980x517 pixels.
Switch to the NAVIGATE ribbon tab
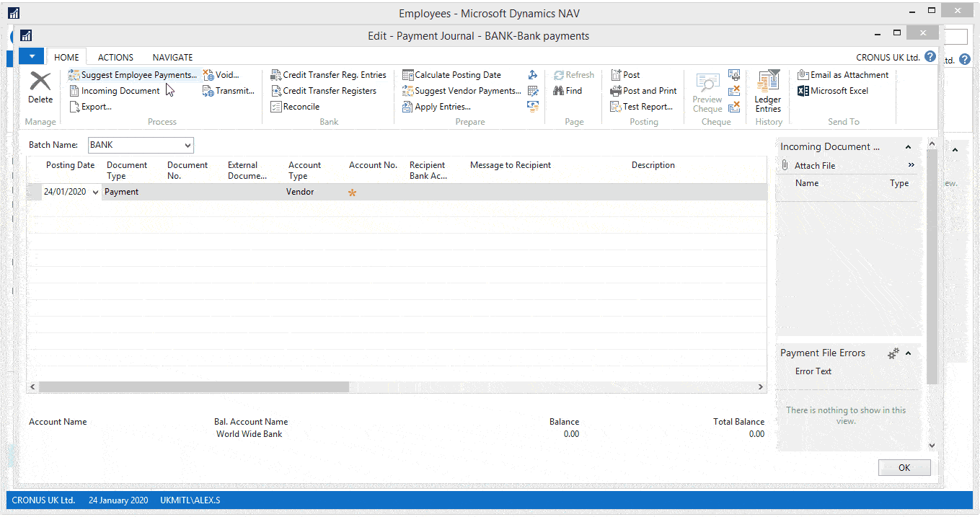coord(172,58)
